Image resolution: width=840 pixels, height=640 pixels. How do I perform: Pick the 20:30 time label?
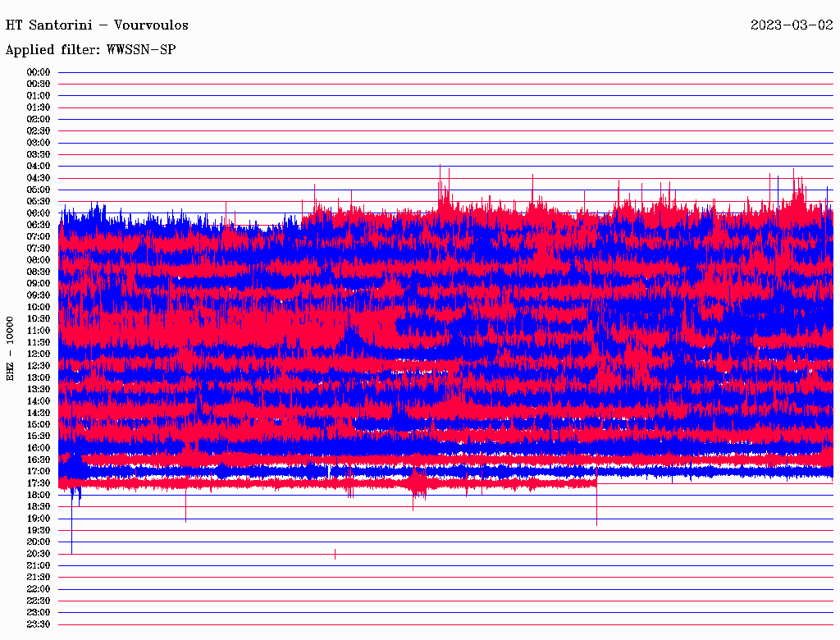(39, 554)
